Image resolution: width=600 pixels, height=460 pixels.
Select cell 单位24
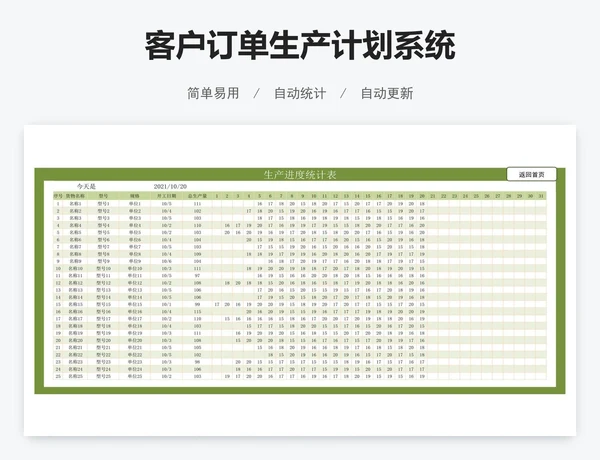pos(135,369)
